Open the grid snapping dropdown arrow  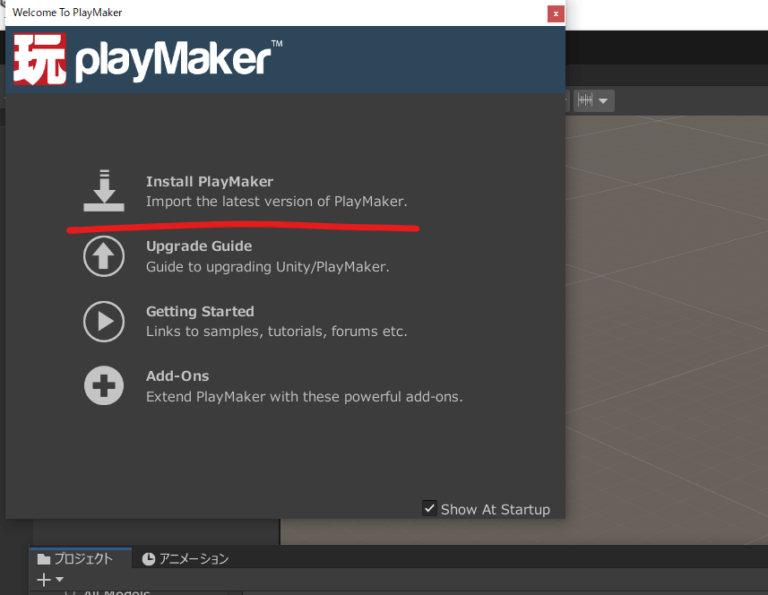[x=603, y=101]
